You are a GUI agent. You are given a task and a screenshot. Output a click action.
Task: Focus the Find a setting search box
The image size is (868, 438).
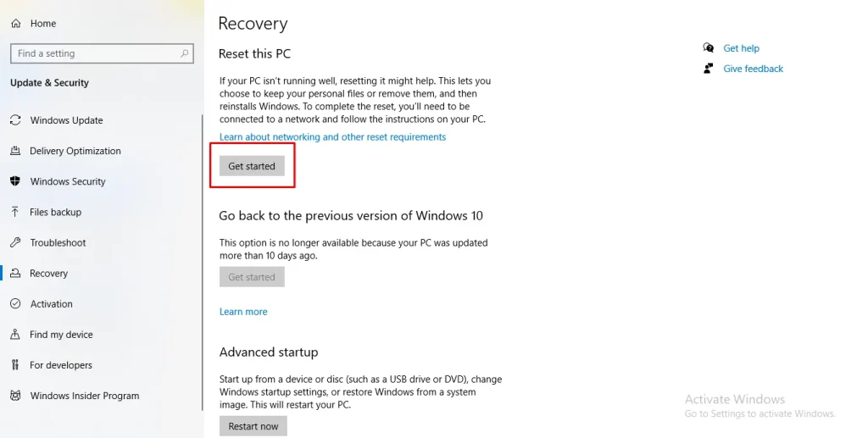click(x=102, y=53)
